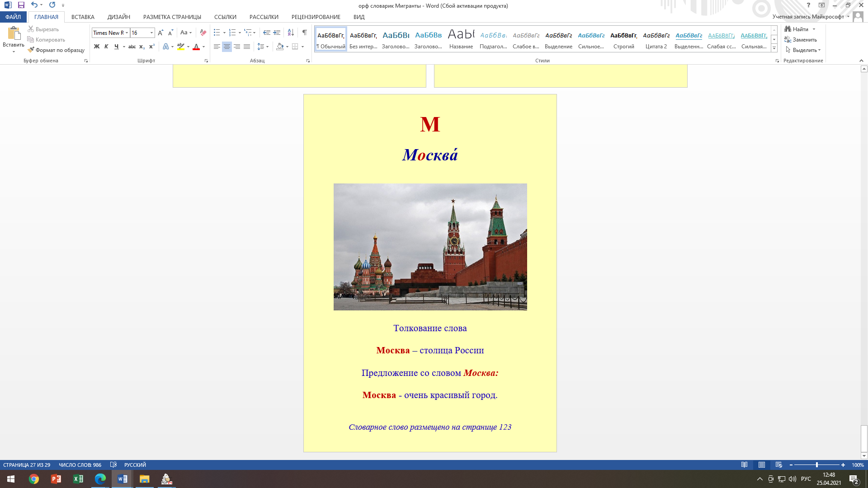Screen dimensions: 868x488
Task: Toggle bold formatting
Action: click(x=96, y=47)
